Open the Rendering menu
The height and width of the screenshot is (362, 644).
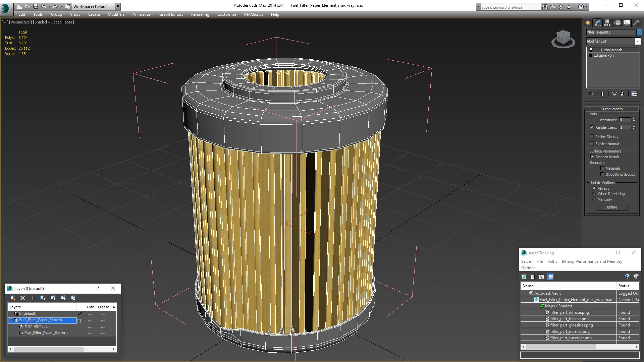[200, 14]
